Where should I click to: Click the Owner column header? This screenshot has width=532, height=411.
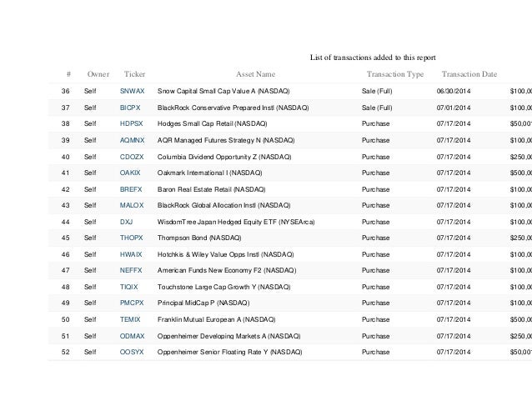[x=98, y=74]
